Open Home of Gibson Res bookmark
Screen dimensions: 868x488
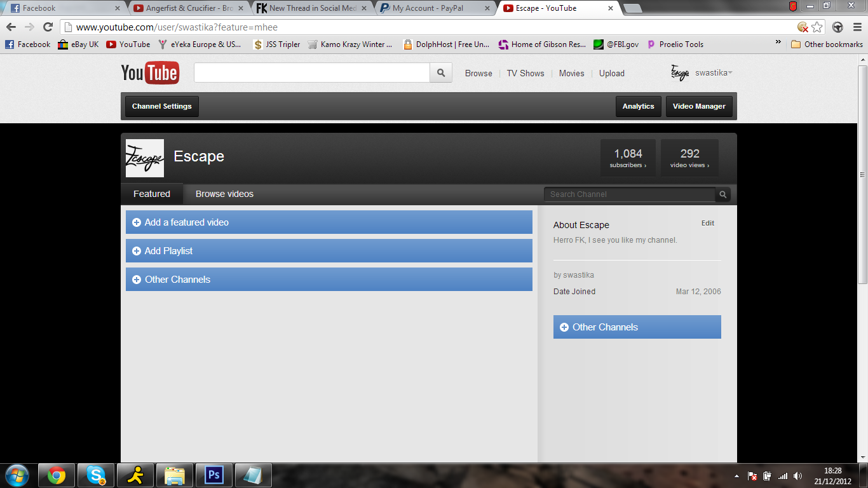click(542, 44)
